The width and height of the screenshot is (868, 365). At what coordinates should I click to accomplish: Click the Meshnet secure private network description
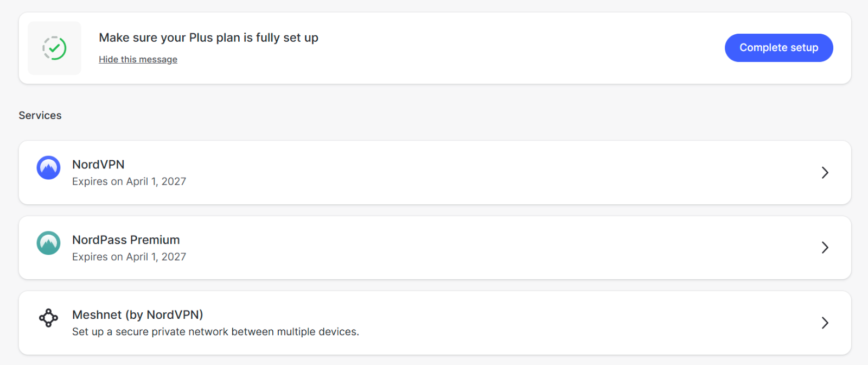[215, 332]
